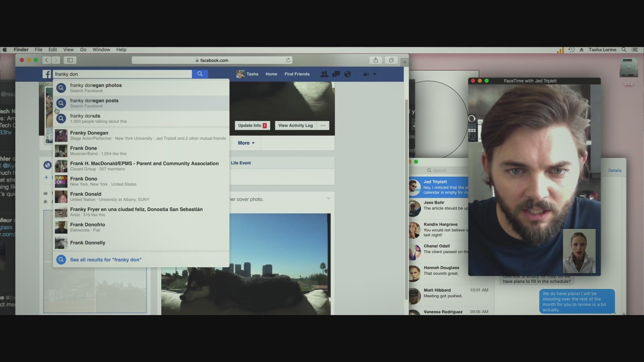The width and height of the screenshot is (644, 362).
Task: Open Kandis Hargrave conversation in Messages
Action: (438, 230)
